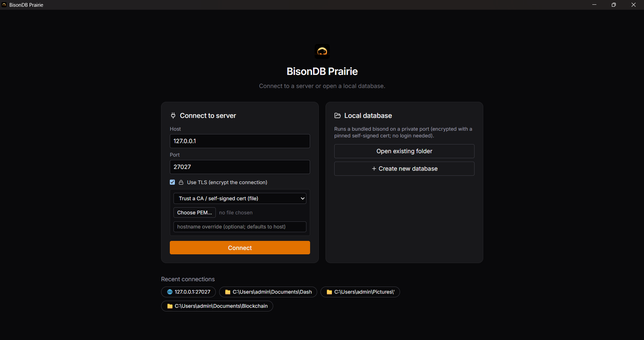This screenshot has height=340, width=644.
Task: Close the BisonDB Prairie window
Action: pyautogui.click(x=634, y=5)
